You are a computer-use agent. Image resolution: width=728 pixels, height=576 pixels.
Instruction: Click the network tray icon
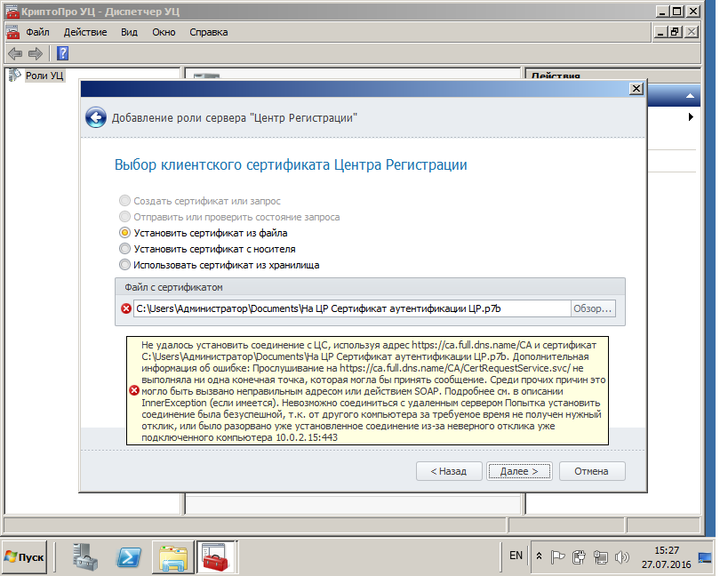coord(600,556)
